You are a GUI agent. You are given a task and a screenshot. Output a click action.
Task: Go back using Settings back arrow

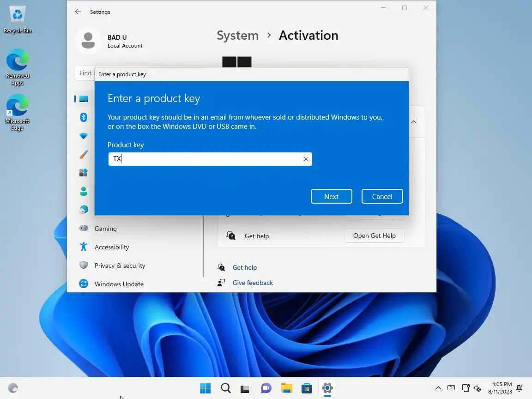click(78, 12)
